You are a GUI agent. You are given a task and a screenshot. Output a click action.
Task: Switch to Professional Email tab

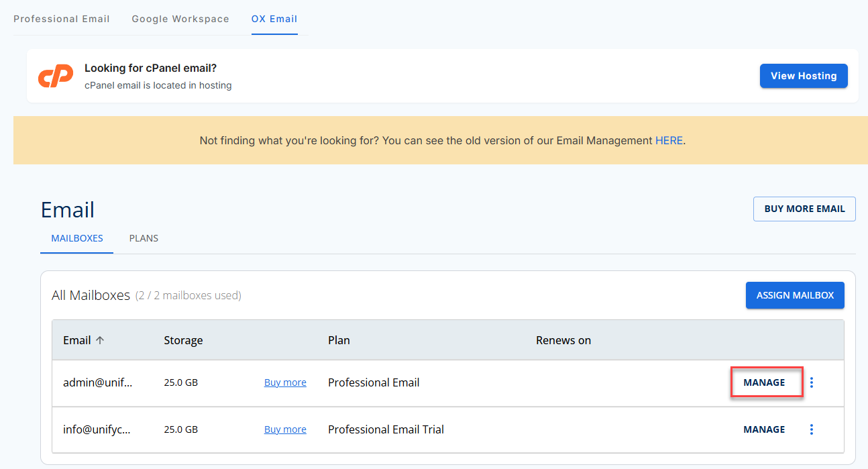62,19
